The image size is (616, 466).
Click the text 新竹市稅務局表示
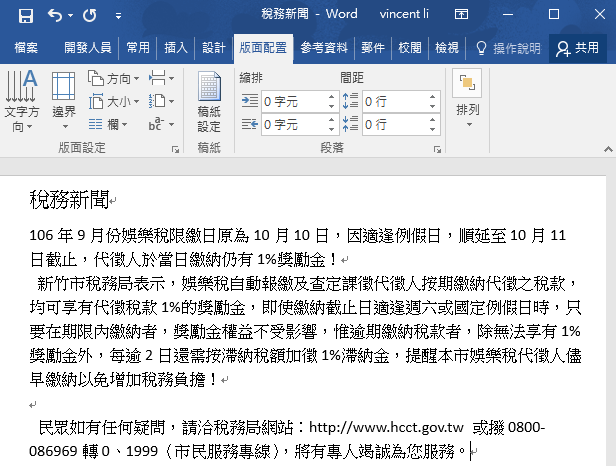101,283
